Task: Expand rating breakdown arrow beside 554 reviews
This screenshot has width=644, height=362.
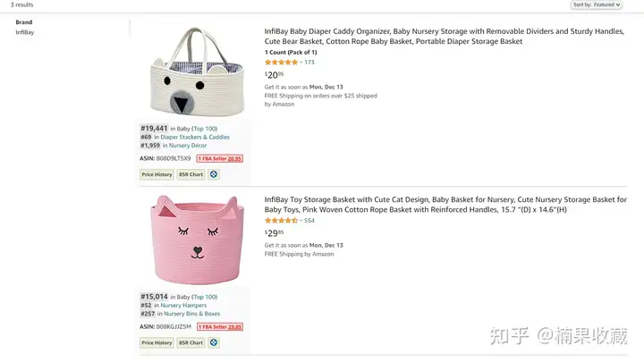Action: coord(301,220)
